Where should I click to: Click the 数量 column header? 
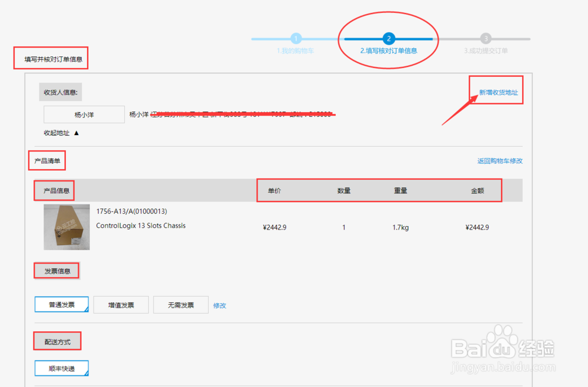point(343,191)
